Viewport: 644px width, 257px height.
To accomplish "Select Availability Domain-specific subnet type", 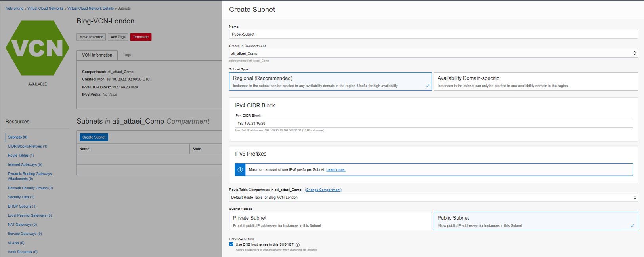I will point(535,82).
